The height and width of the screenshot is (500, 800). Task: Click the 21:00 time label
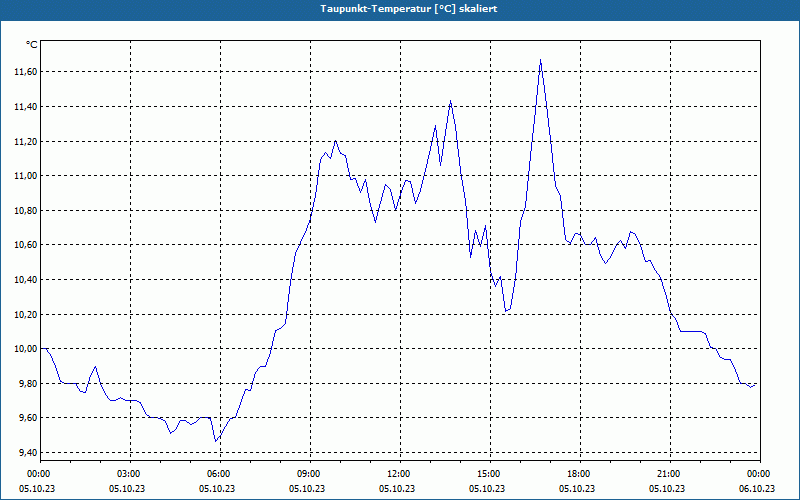pos(670,474)
